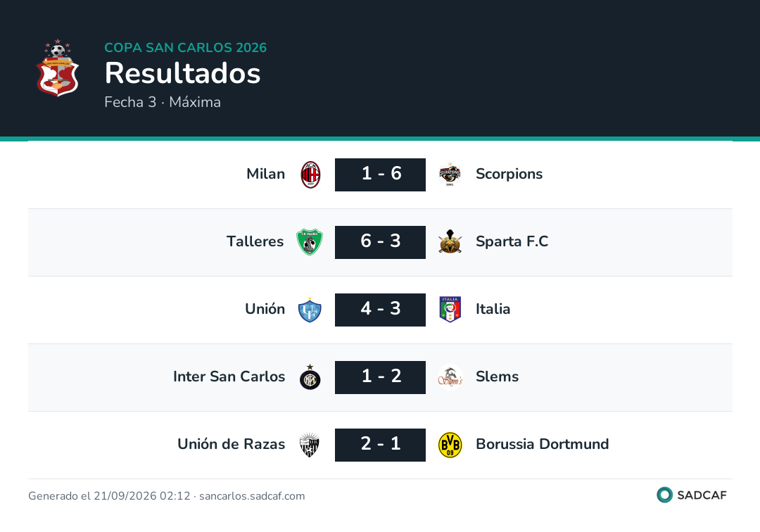Select the Unión blue shield crest
760x532 pixels.
pos(310,310)
